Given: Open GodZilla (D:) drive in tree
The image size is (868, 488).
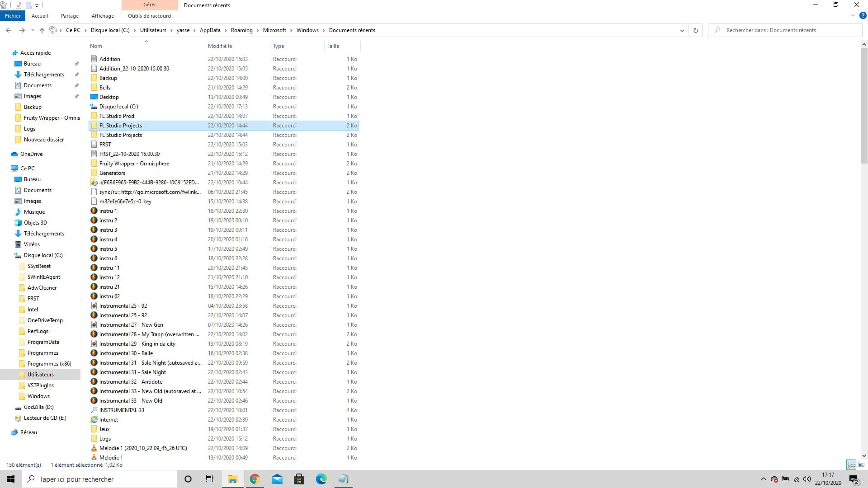Looking at the screenshot, I should (38, 407).
